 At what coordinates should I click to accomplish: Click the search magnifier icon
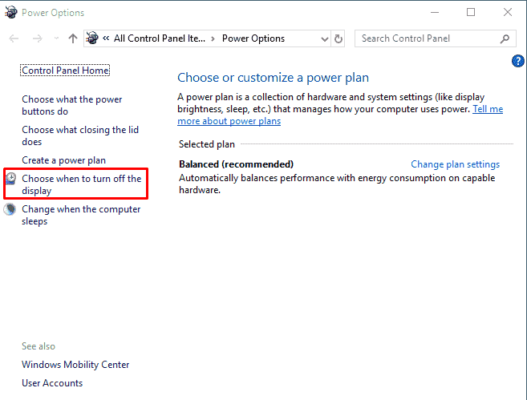coord(504,39)
